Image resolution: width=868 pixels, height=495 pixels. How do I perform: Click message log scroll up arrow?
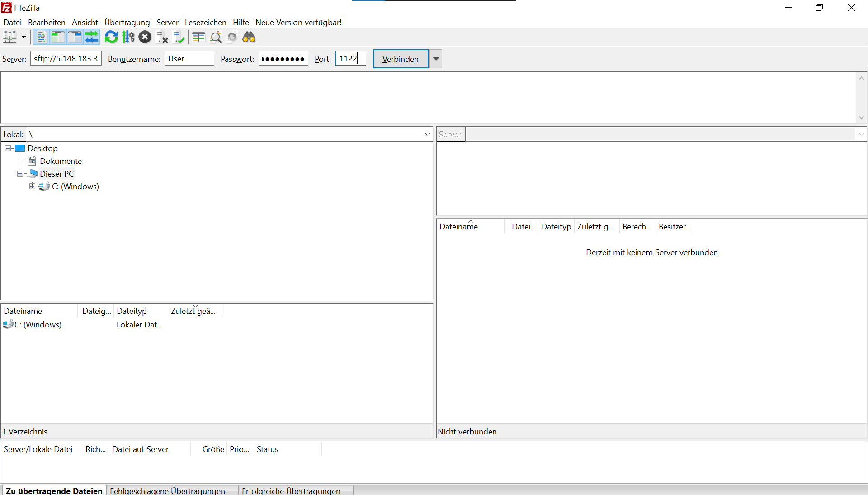point(862,79)
